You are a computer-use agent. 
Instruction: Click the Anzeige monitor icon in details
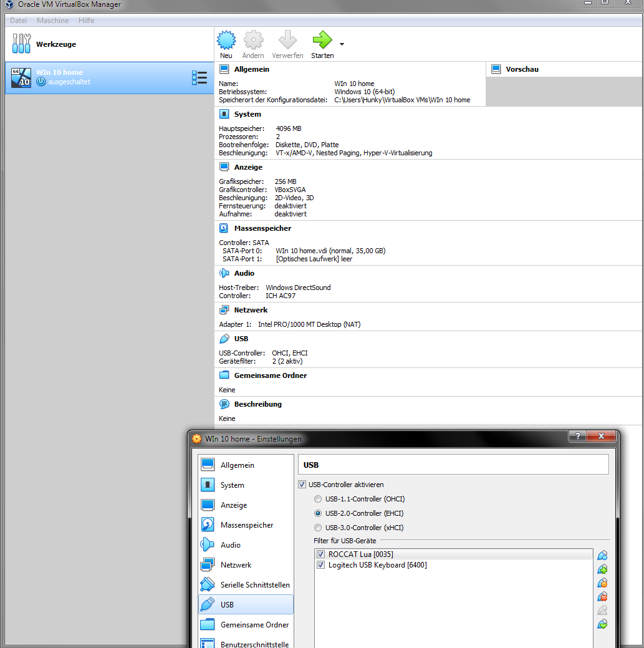click(x=224, y=167)
